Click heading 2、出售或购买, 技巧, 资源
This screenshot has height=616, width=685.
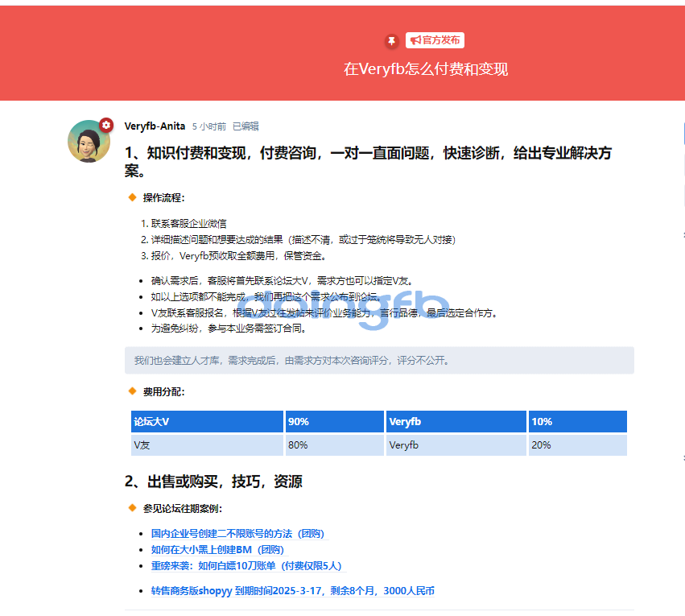coord(213,482)
